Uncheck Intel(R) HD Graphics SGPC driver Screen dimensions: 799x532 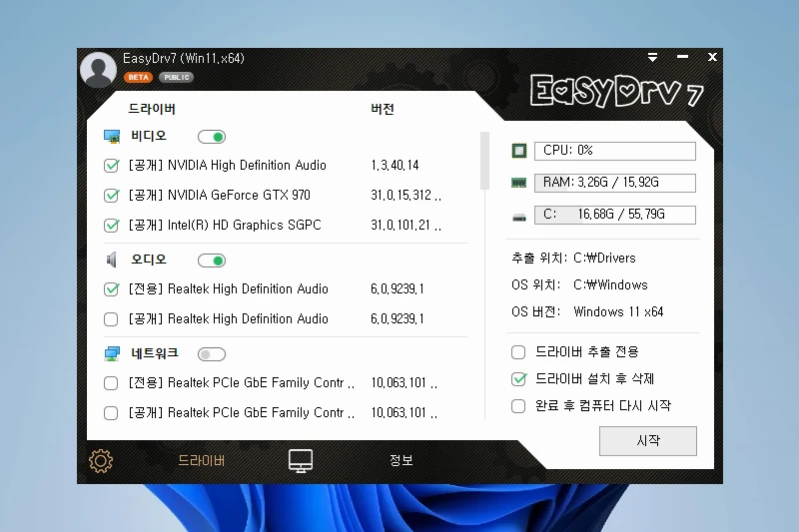click(x=111, y=225)
